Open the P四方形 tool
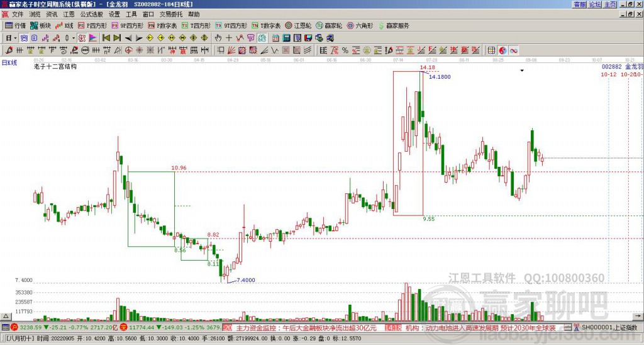This screenshot has height=345, width=644. [x=92, y=25]
